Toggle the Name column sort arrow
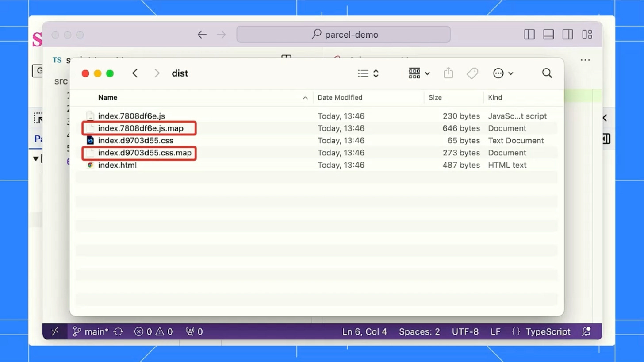The height and width of the screenshot is (362, 644). (x=305, y=98)
